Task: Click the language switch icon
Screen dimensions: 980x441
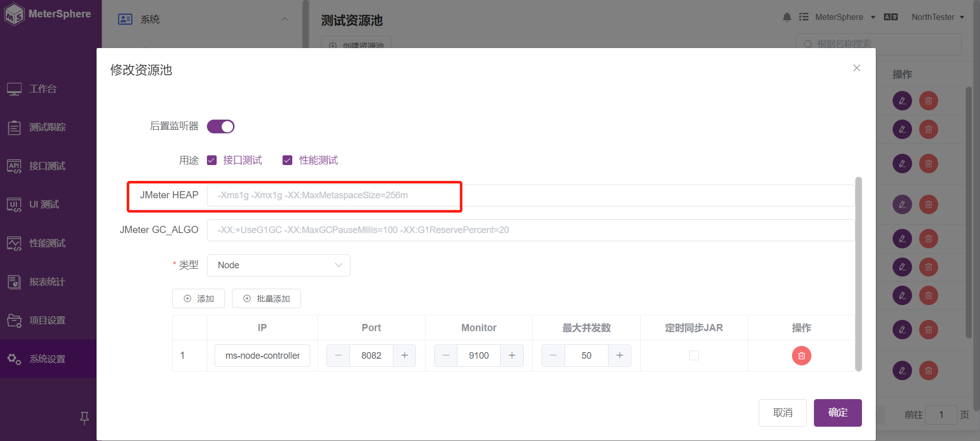Action: coord(891,17)
